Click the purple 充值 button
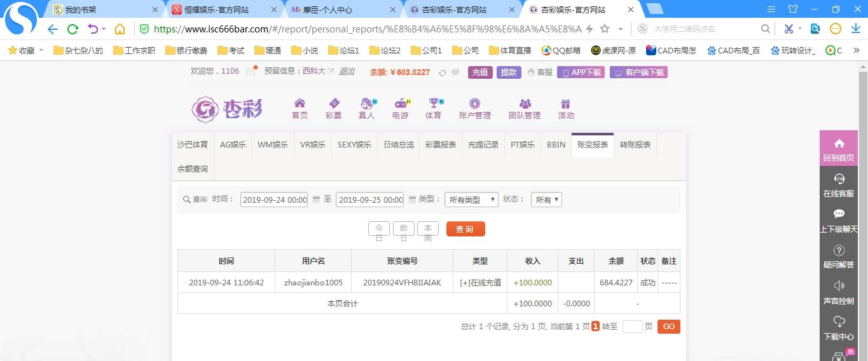The image size is (868, 361). (480, 72)
